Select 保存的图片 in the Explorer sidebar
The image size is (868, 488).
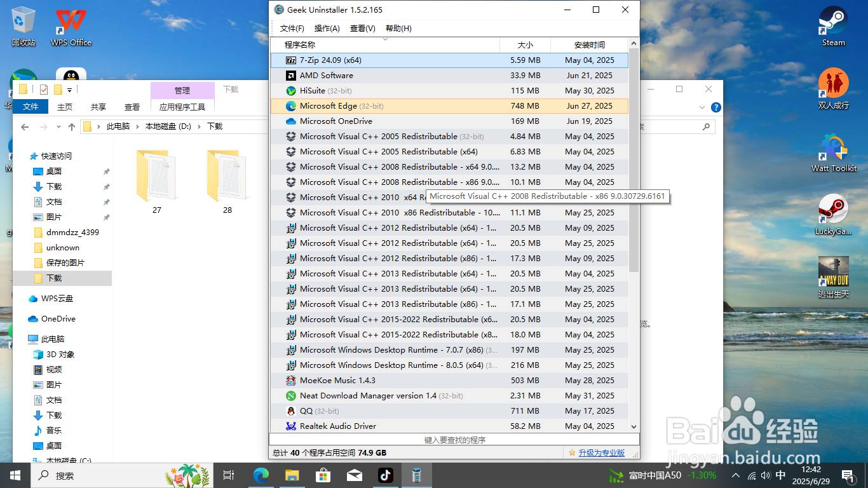click(x=65, y=263)
